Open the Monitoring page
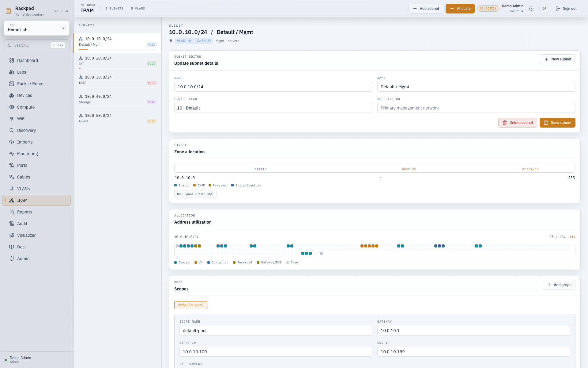 (36, 154)
